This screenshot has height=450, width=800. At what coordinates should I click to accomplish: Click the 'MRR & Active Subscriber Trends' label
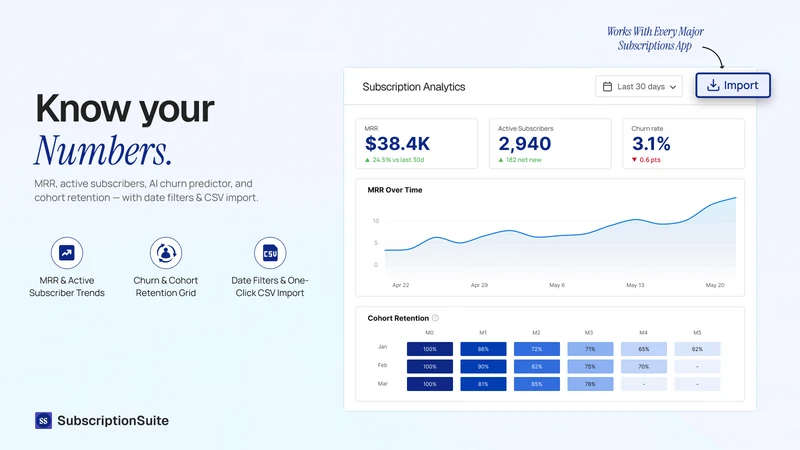(67, 287)
